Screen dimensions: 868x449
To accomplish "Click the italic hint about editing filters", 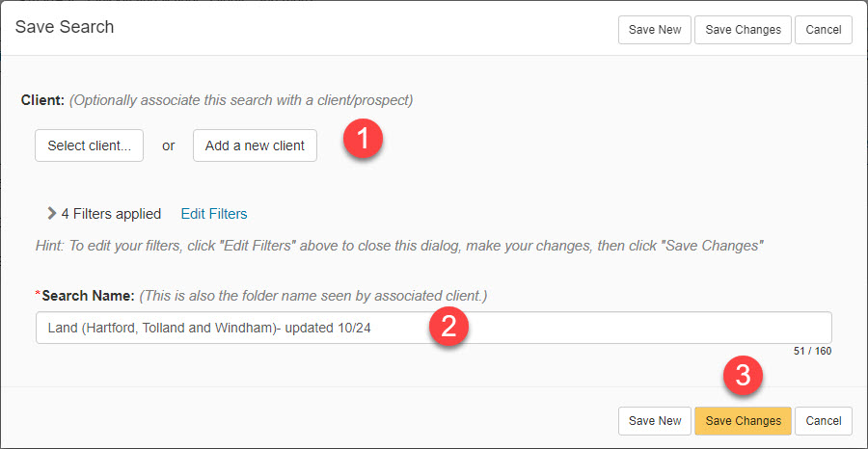I will 399,246.
